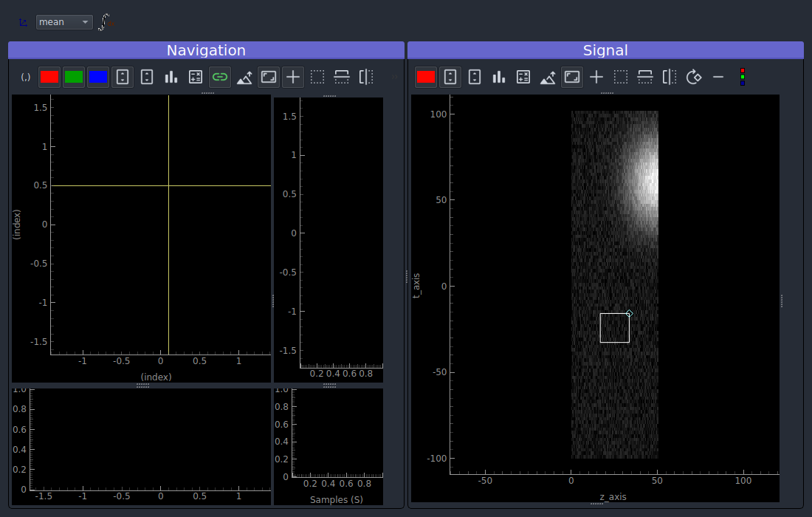
Task: Click the z_axis label under Signal image
Action: click(x=613, y=497)
